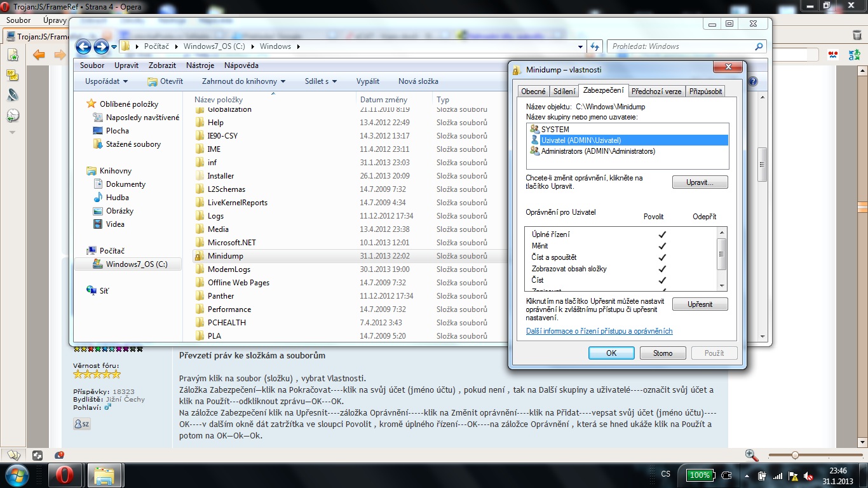Screen dimensions: 868x488
Task: Select the ModemLogs folder row
Action: point(350,269)
